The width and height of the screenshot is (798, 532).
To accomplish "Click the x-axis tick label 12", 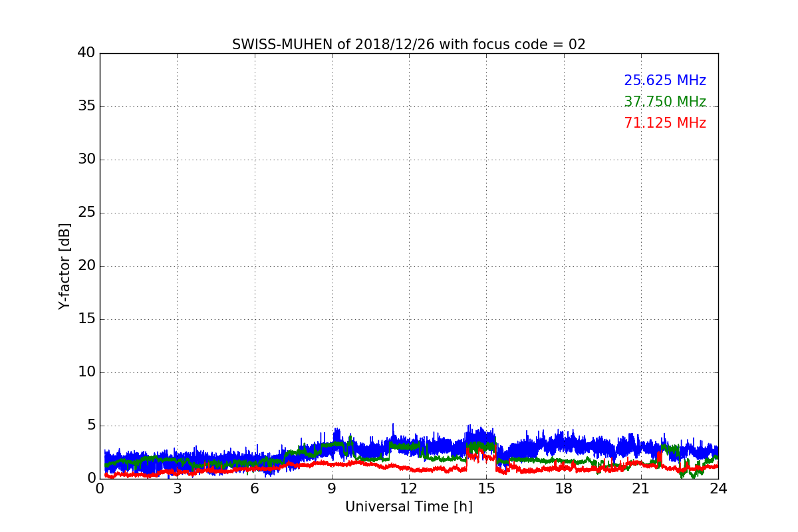I will [x=409, y=488].
